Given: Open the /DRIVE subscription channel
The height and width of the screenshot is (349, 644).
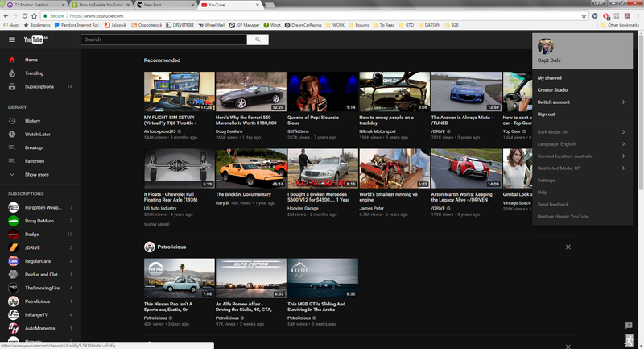Looking at the screenshot, I should [39, 248].
